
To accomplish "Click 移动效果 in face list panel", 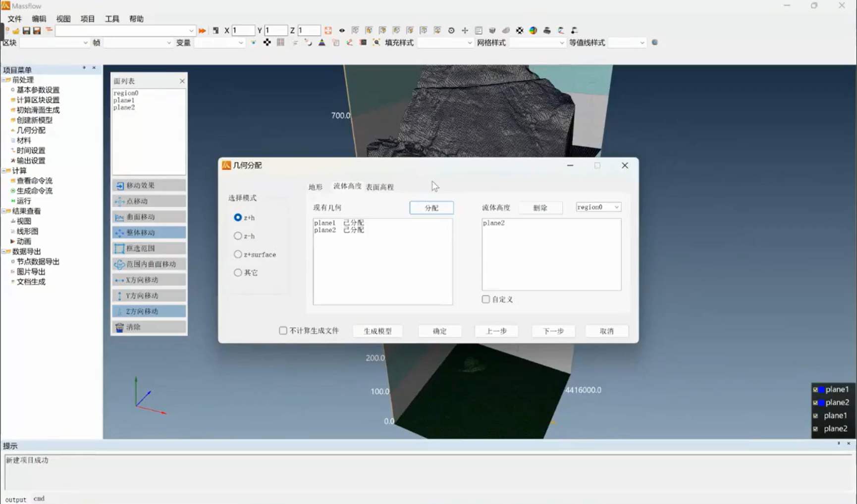I will click(149, 185).
